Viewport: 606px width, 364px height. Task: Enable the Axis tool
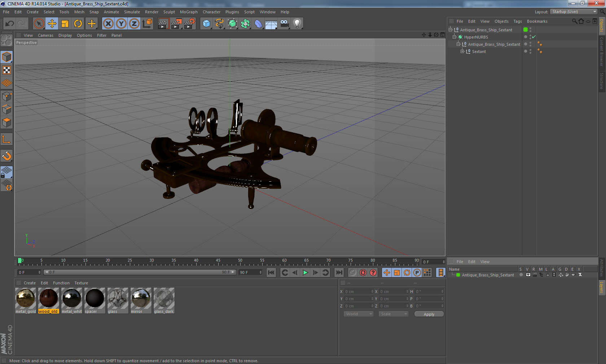(x=7, y=139)
